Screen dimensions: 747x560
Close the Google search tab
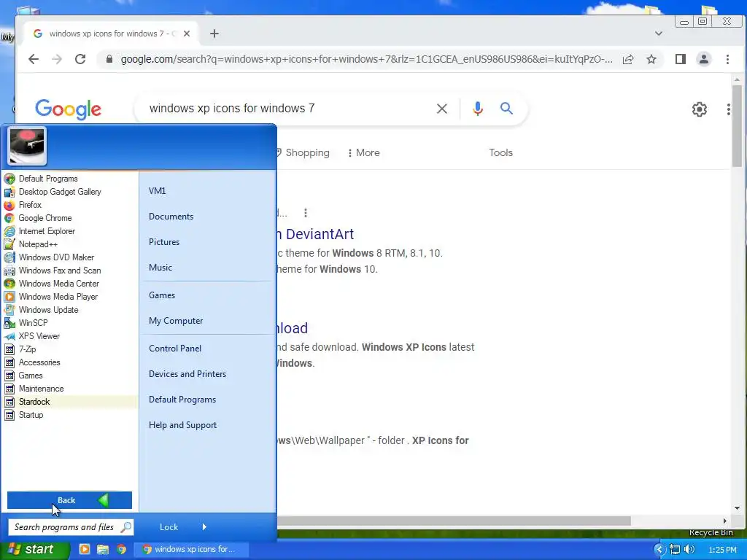click(x=187, y=34)
